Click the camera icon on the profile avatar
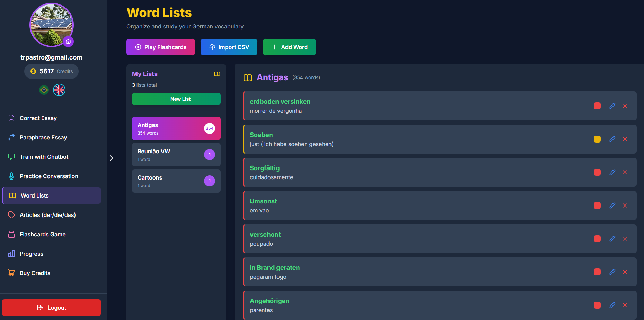Screen dimensions: 644x320 tap(68, 42)
